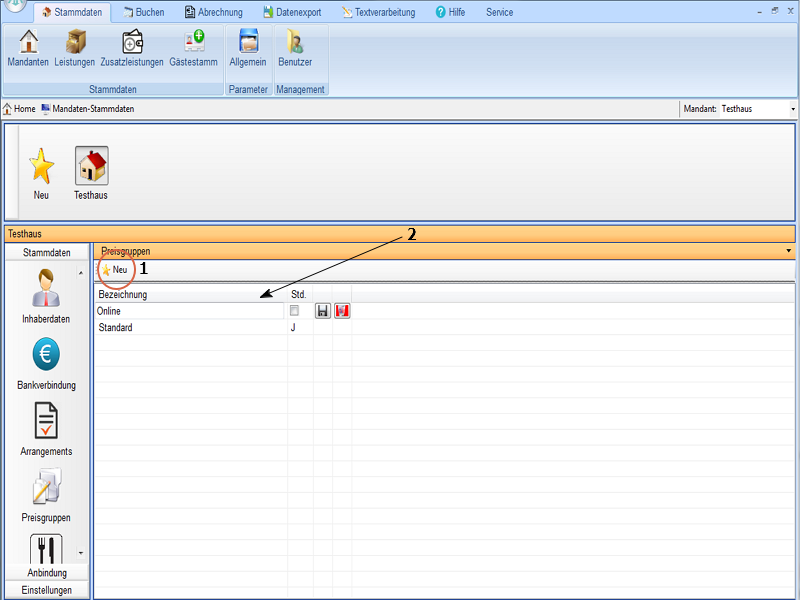Click the Neu button in Preisgruppen toolbar
This screenshot has width=800, height=600.
point(114,270)
